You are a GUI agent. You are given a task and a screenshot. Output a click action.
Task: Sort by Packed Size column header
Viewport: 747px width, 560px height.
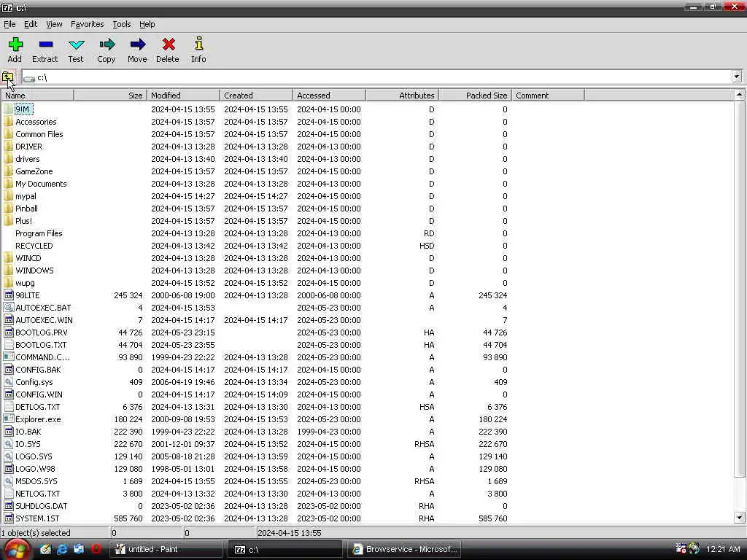[475, 96]
